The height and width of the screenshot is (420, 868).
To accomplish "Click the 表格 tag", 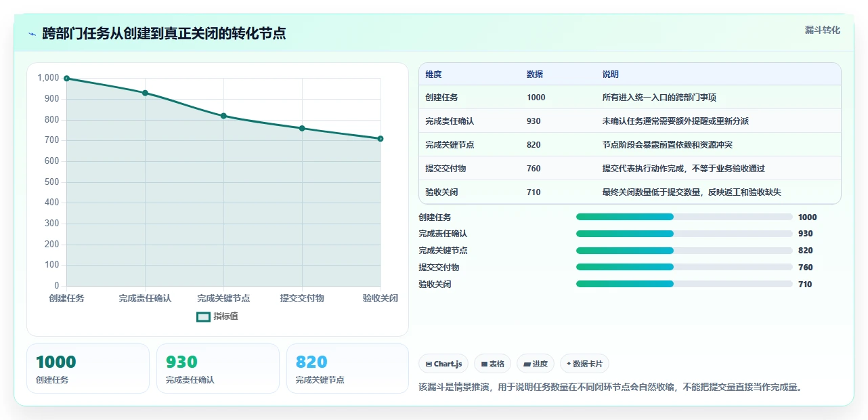I will pos(492,364).
